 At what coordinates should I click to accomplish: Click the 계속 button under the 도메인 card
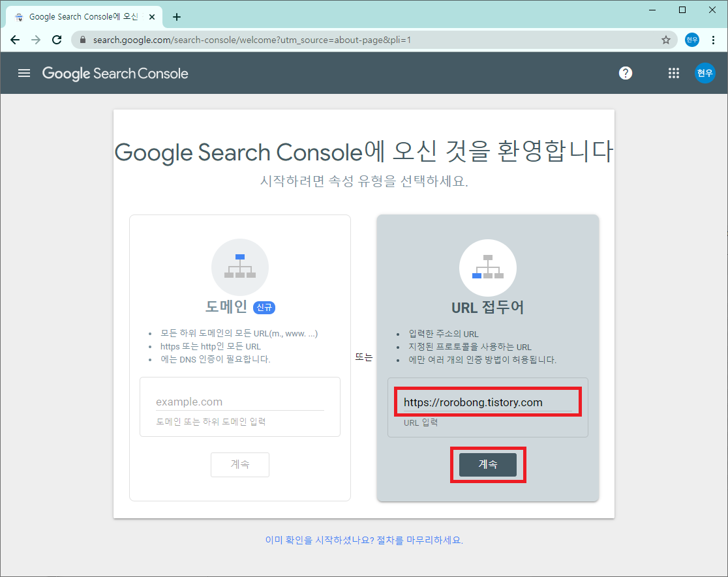click(x=240, y=464)
